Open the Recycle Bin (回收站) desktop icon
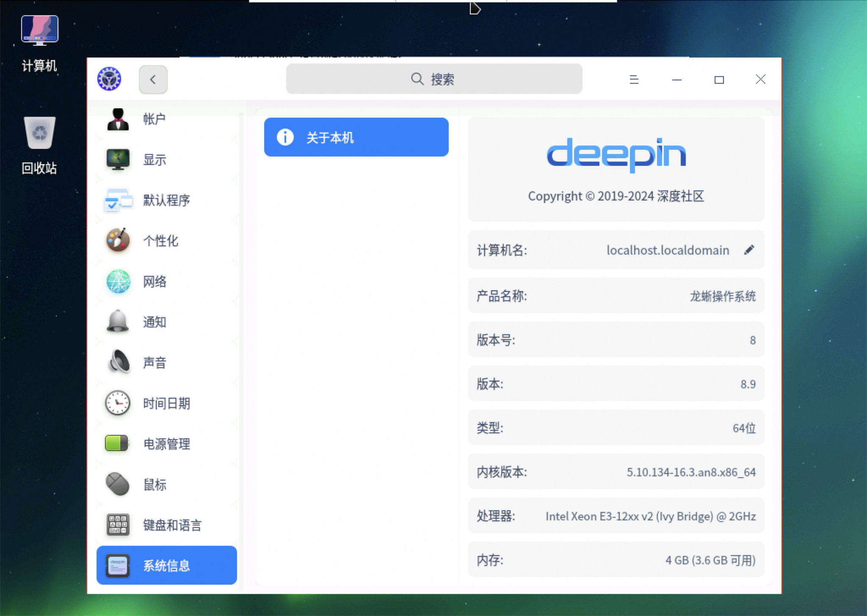 pyautogui.click(x=39, y=133)
